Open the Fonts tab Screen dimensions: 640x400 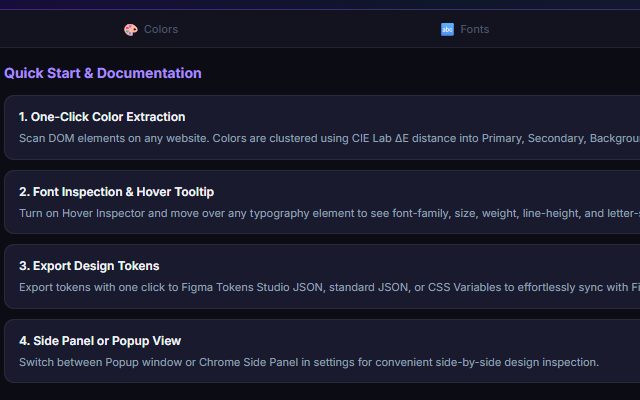465,29
